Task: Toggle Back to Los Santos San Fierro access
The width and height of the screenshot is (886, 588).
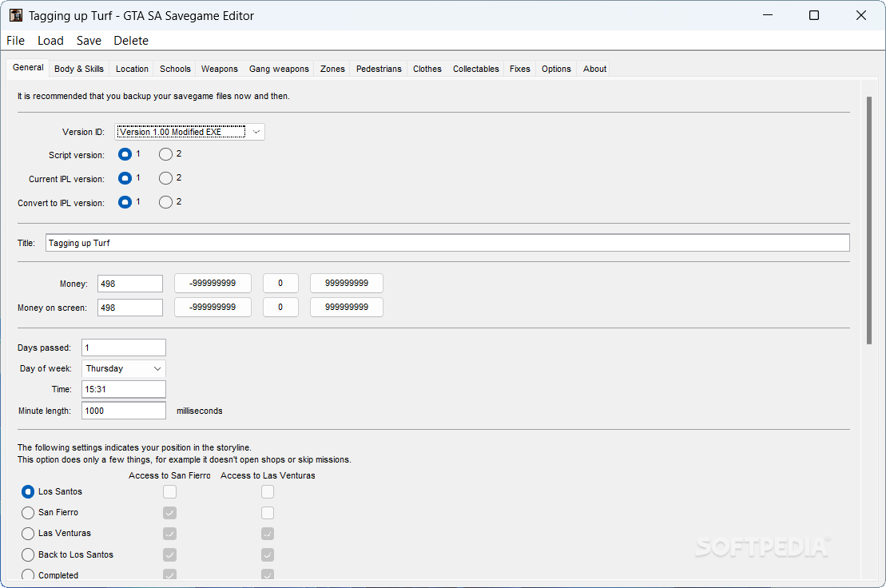Action: point(169,554)
